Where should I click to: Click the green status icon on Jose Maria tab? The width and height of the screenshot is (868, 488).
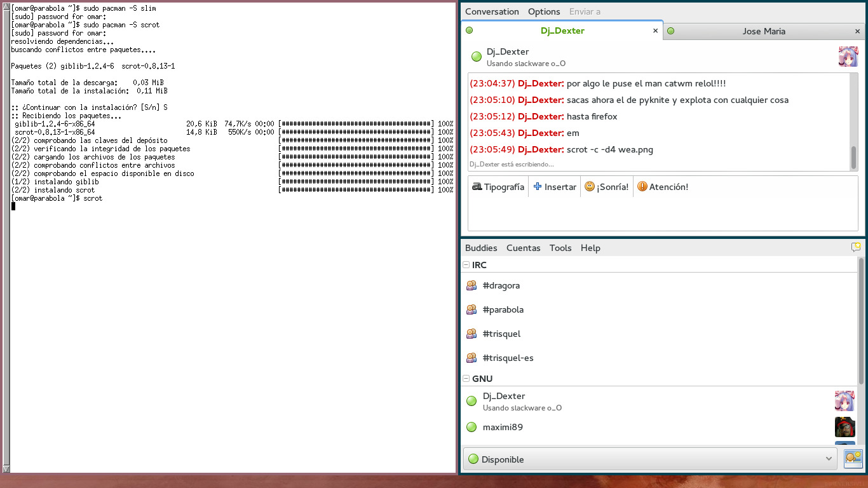[x=670, y=31]
